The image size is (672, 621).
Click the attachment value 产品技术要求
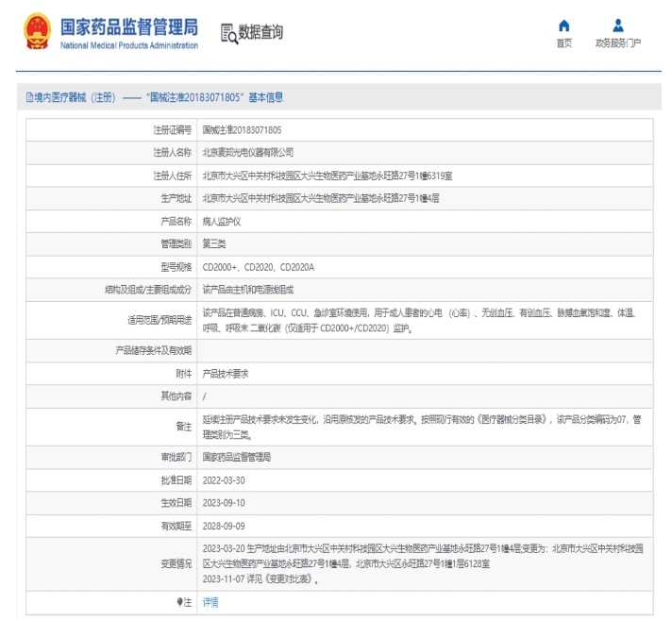(226, 374)
